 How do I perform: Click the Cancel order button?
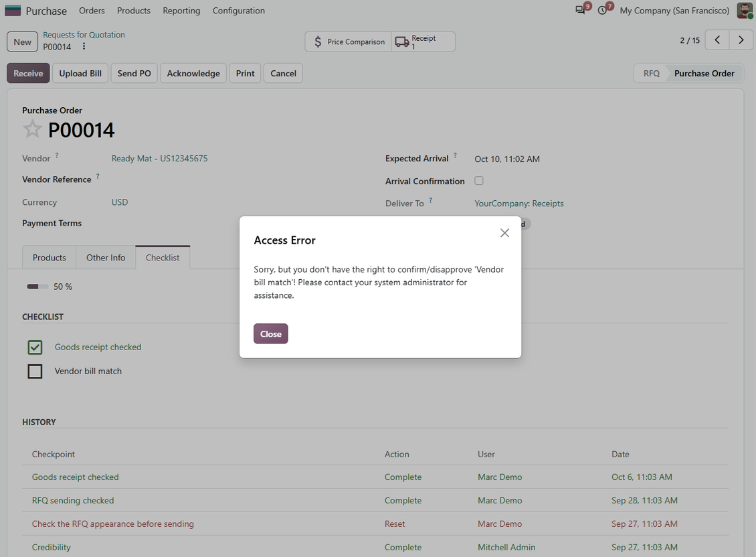point(283,74)
